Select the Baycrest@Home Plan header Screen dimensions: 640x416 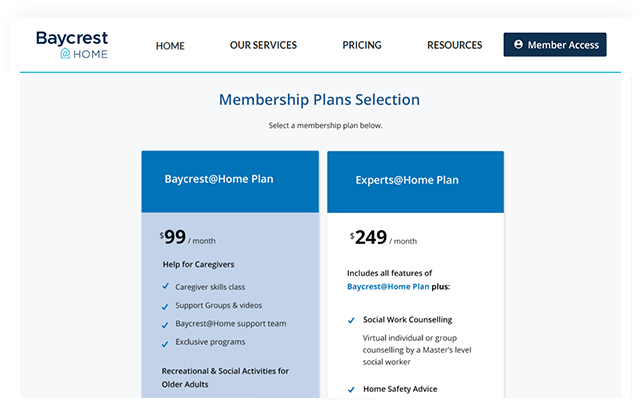pos(219,179)
